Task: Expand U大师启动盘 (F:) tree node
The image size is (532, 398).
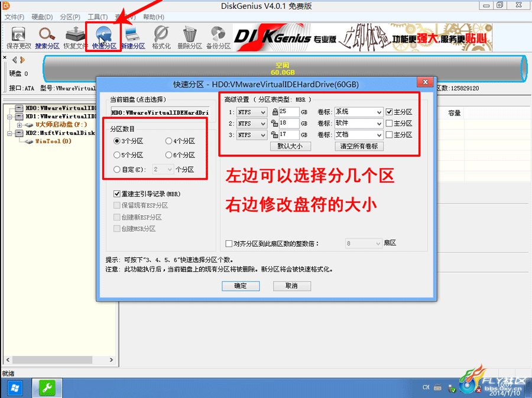Action: click(x=20, y=125)
